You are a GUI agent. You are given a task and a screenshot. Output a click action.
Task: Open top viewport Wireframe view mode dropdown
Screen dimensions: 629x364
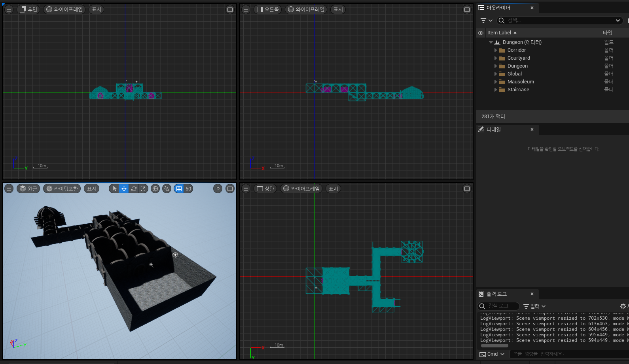click(x=301, y=189)
